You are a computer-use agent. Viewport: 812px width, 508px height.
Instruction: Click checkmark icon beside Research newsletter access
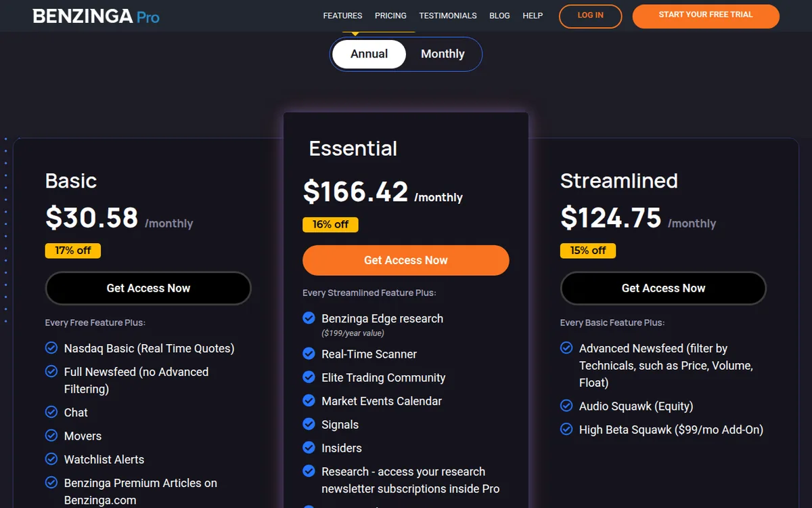[309, 471]
